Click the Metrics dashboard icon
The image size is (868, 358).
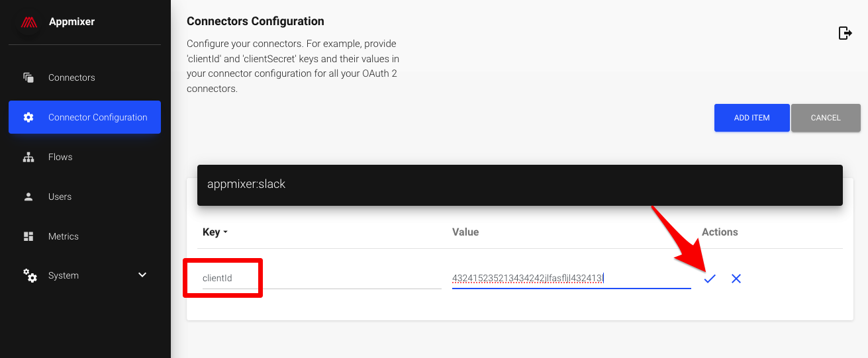pos(28,236)
